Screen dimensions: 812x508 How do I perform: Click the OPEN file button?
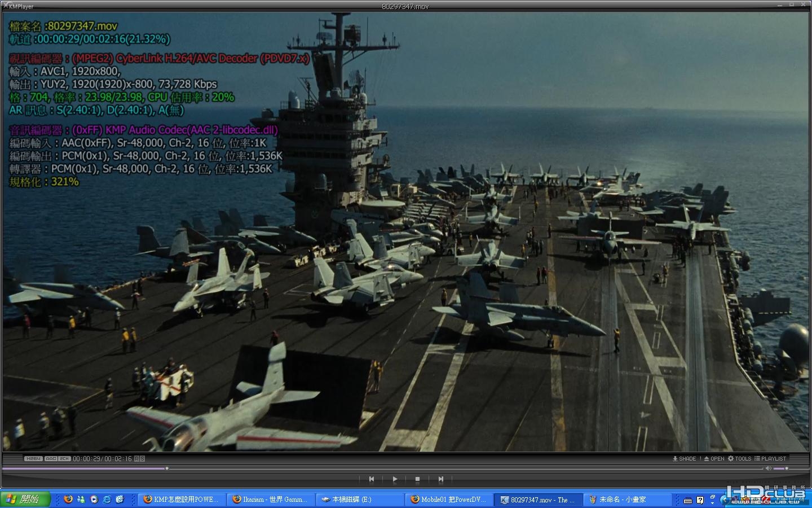[x=714, y=458]
